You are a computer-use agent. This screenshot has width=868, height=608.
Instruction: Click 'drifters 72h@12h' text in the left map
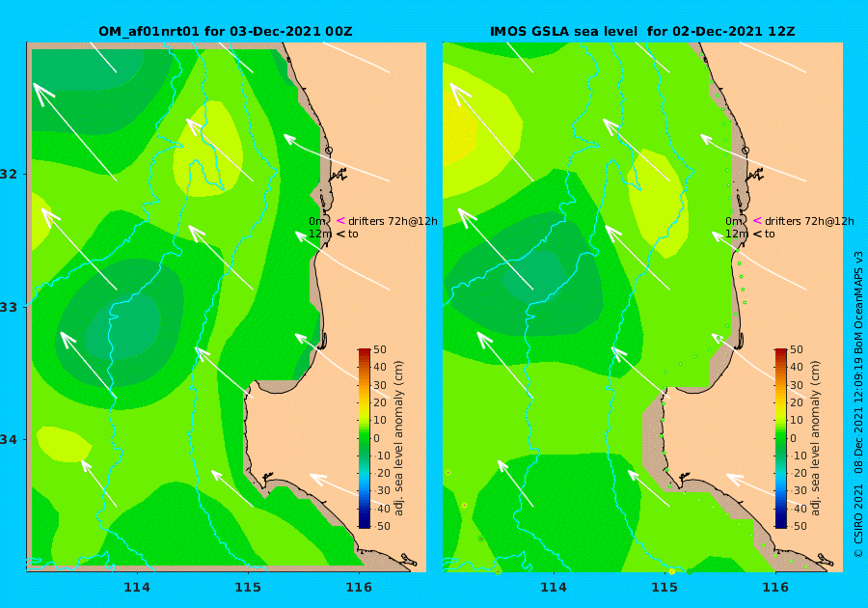coord(393,221)
